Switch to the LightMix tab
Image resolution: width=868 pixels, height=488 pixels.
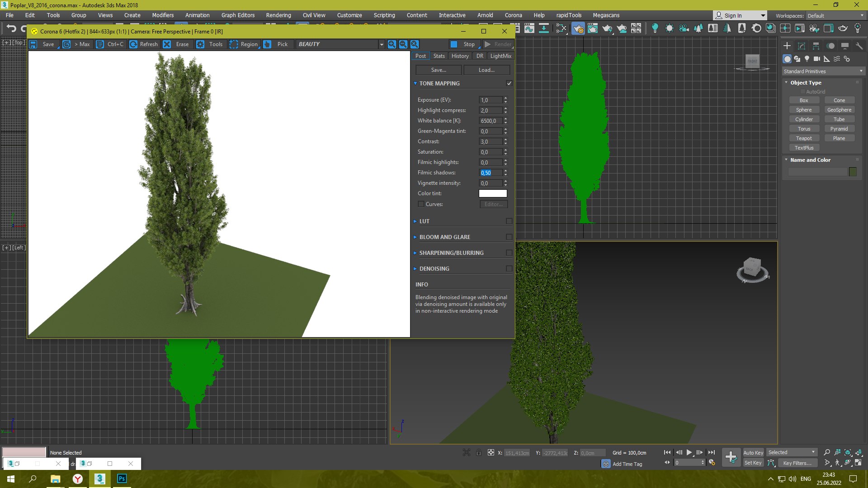[x=500, y=56]
